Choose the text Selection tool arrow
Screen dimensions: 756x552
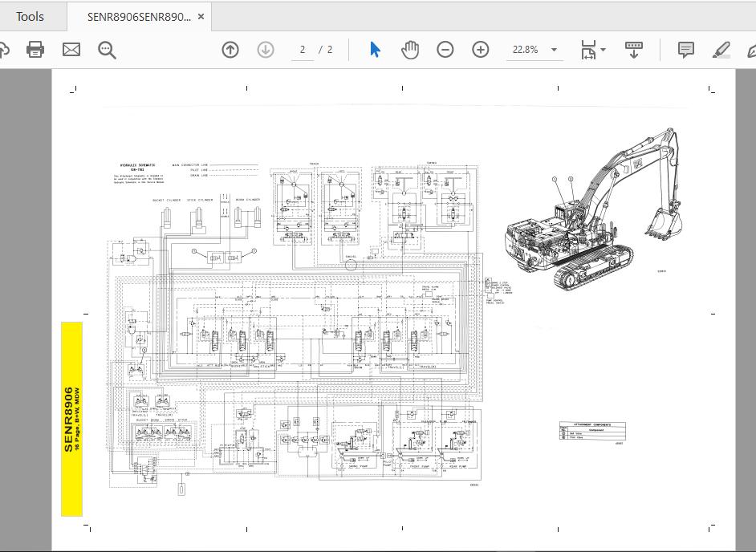tap(373, 49)
